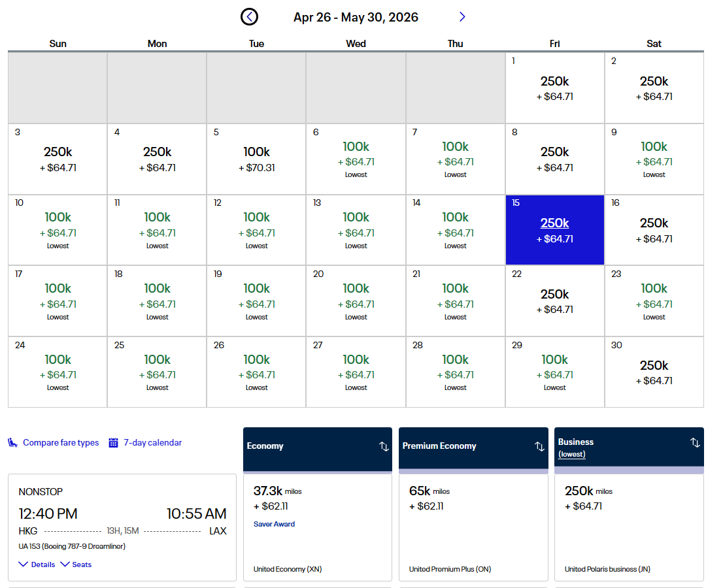Pick May 5 with $70.31 fee
706x588 pixels.
click(256, 159)
